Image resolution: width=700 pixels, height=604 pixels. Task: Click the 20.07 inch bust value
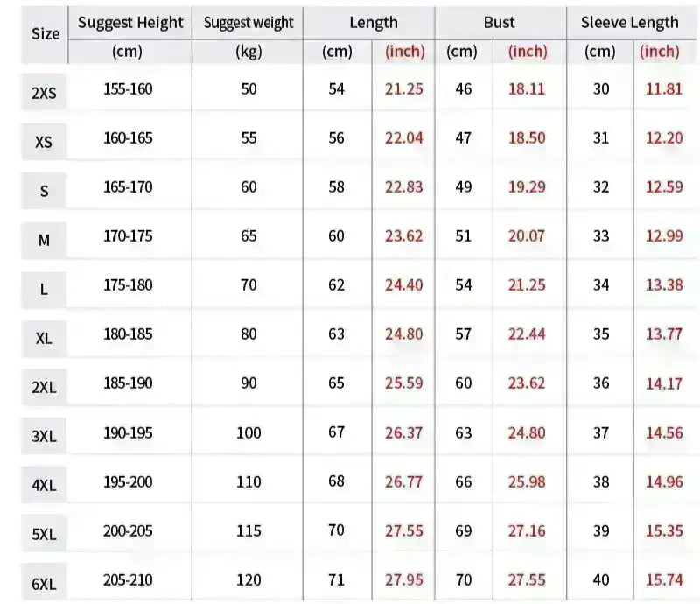pos(527,235)
